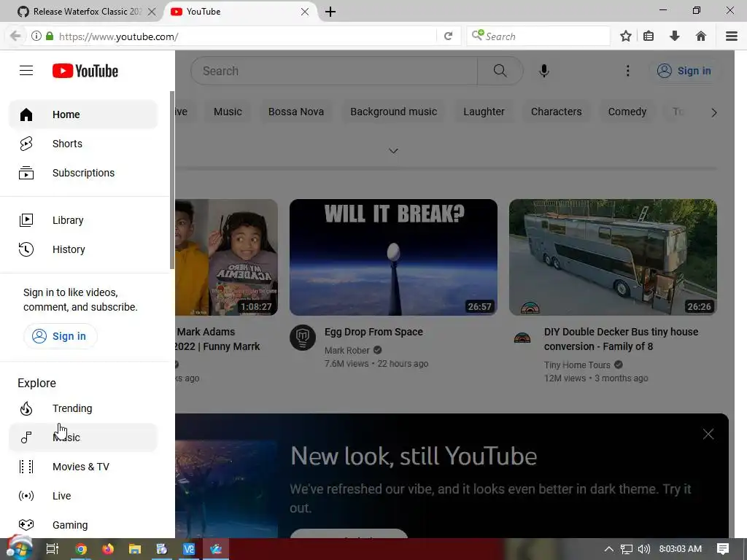Click the YouTube search input field
Image resolution: width=747 pixels, height=560 pixels.
[x=334, y=71]
